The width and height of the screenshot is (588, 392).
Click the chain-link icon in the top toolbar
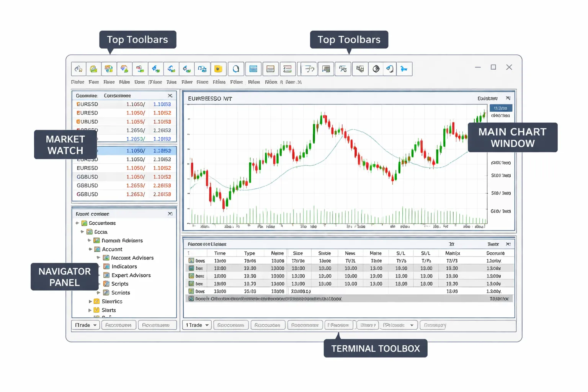click(x=78, y=69)
